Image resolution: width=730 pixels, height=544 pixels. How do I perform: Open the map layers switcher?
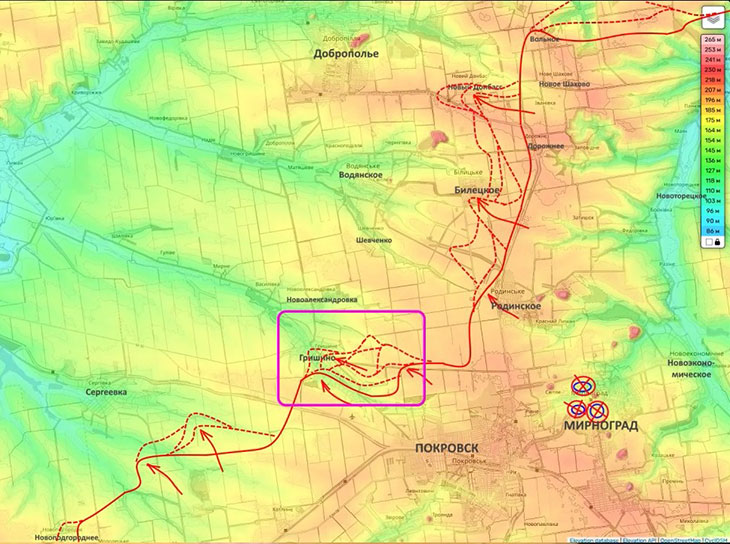pos(714,18)
